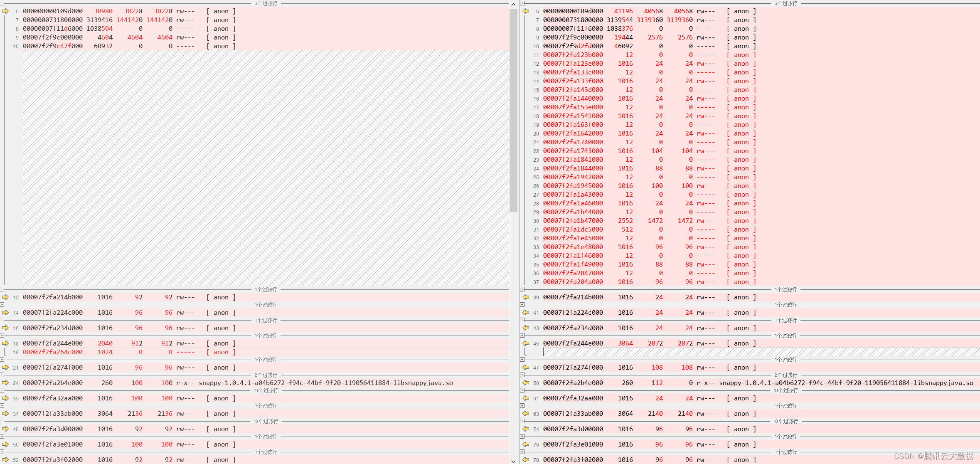Expand filtered lines above right line 39
Image resolution: width=980 pixels, height=464 pixels.
coord(522,289)
